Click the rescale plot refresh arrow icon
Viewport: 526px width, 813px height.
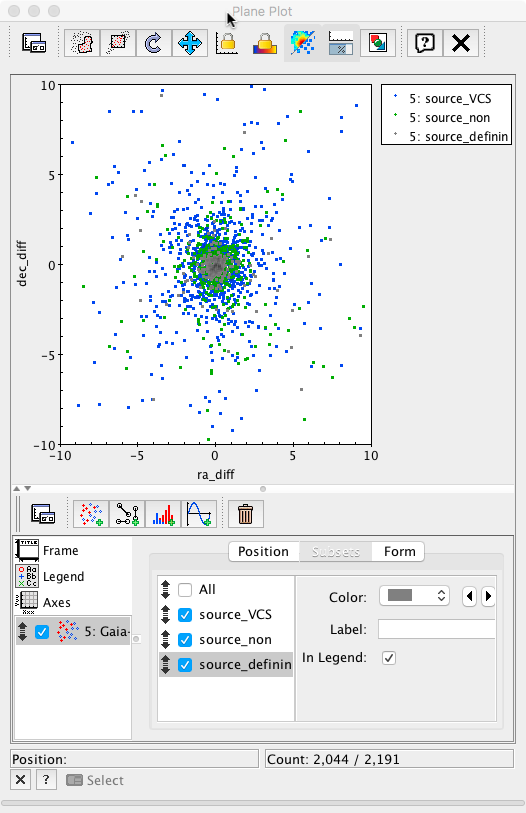154,43
